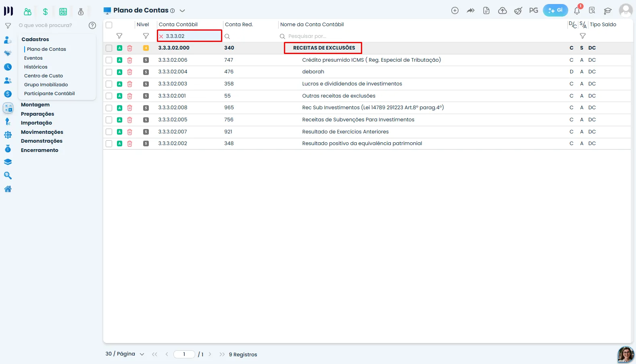Open the graduation cap training icon
The height and width of the screenshot is (364, 636).
[x=608, y=10]
